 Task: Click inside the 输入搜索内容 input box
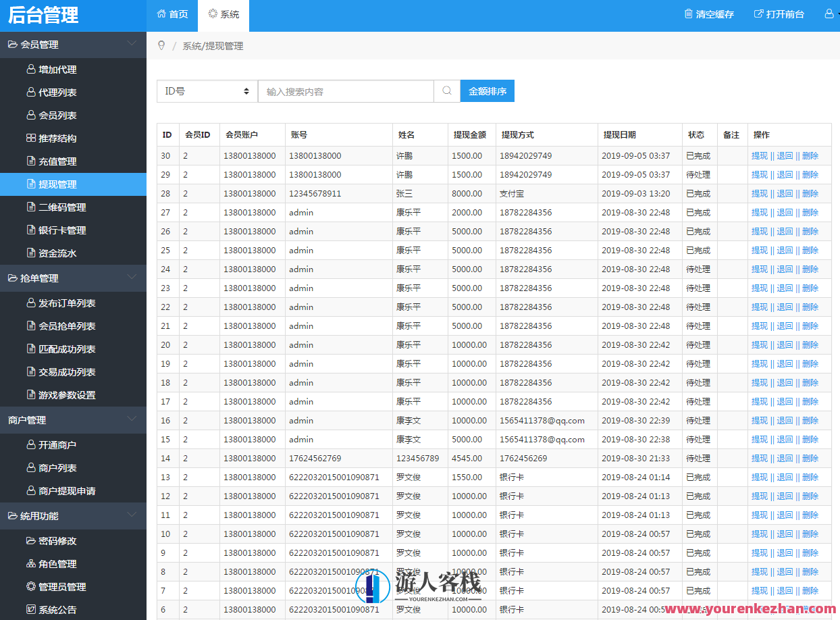click(344, 91)
